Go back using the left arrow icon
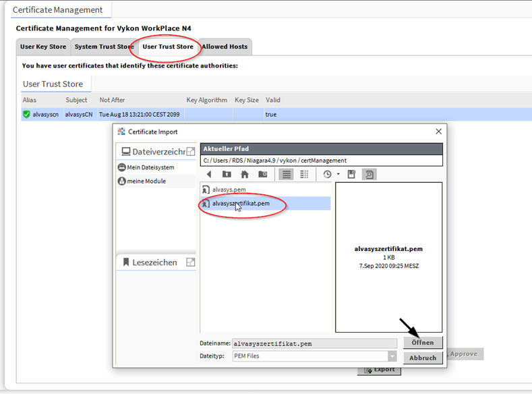 pyautogui.click(x=209, y=174)
